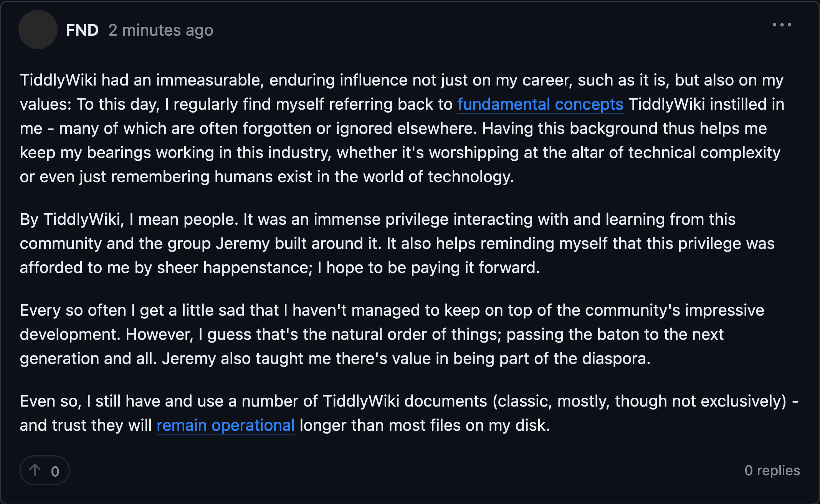
Task: Open the FND author profile name
Action: tap(82, 30)
